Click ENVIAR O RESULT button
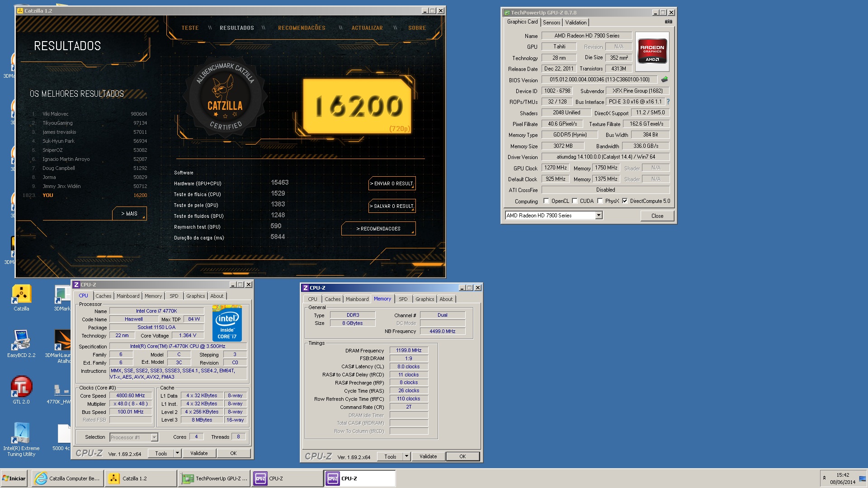The height and width of the screenshot is (488, 868). [392, 183]
